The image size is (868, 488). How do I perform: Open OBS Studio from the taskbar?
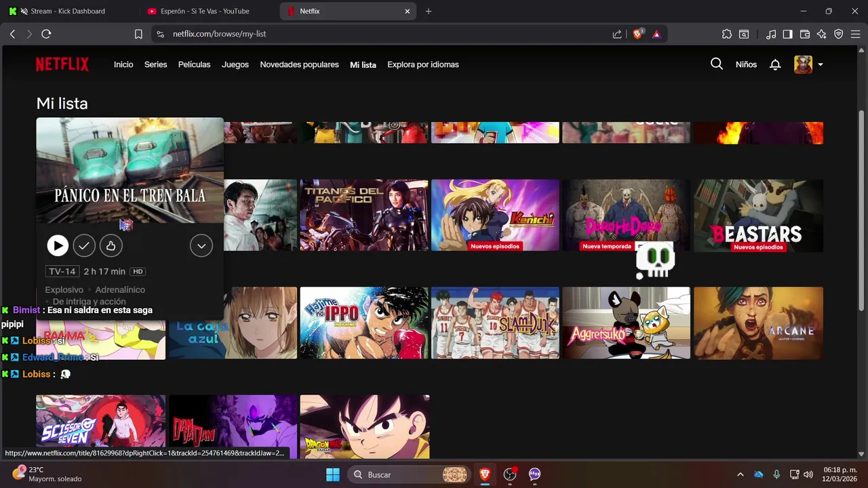tap(510, 474)
